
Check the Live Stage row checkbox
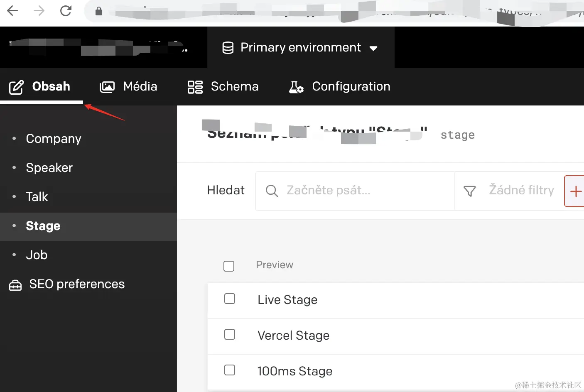(230, 299)
